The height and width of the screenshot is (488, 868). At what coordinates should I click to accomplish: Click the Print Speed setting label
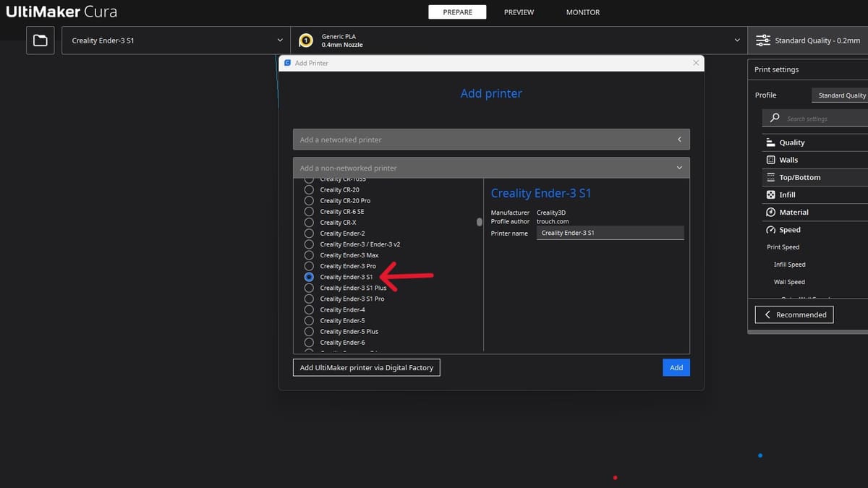pos(783,247)
